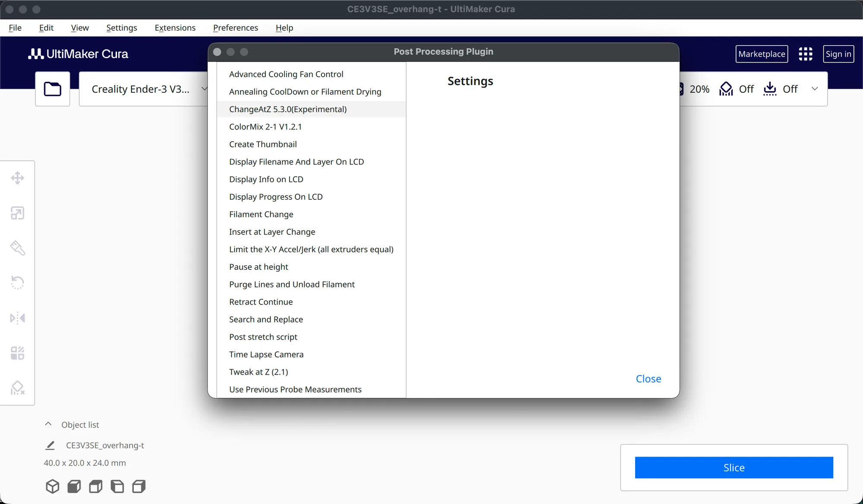Open the File menu

[x=15, y=28]
